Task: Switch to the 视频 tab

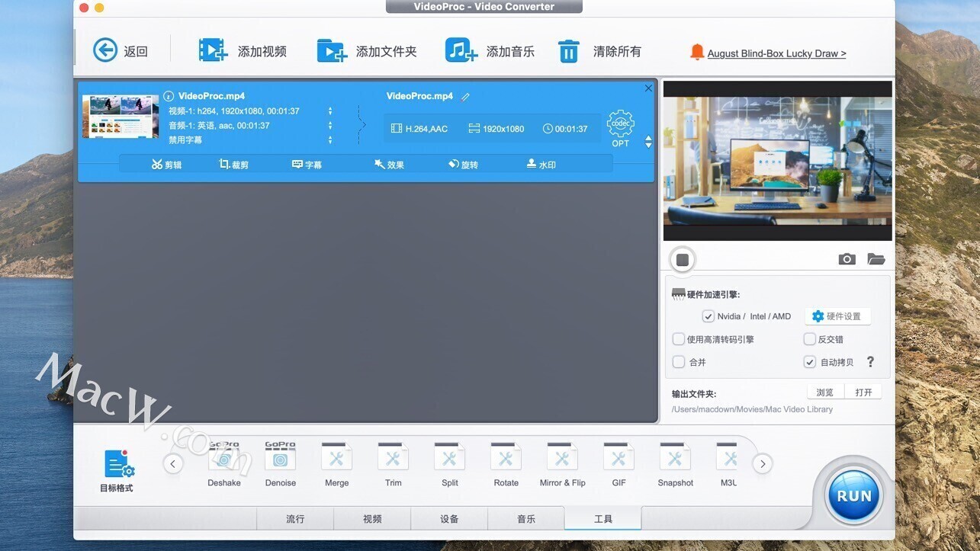Action: (372, 518)
